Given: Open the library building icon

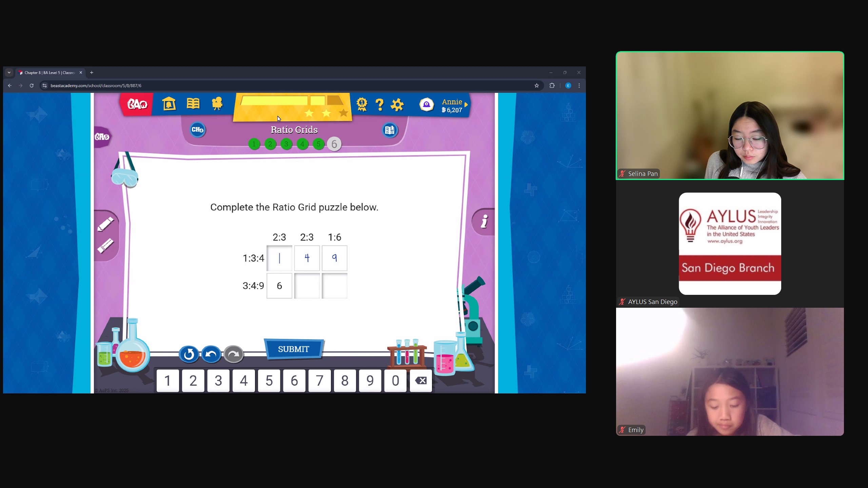Looking at the screenshot, I should coord(169,104).
